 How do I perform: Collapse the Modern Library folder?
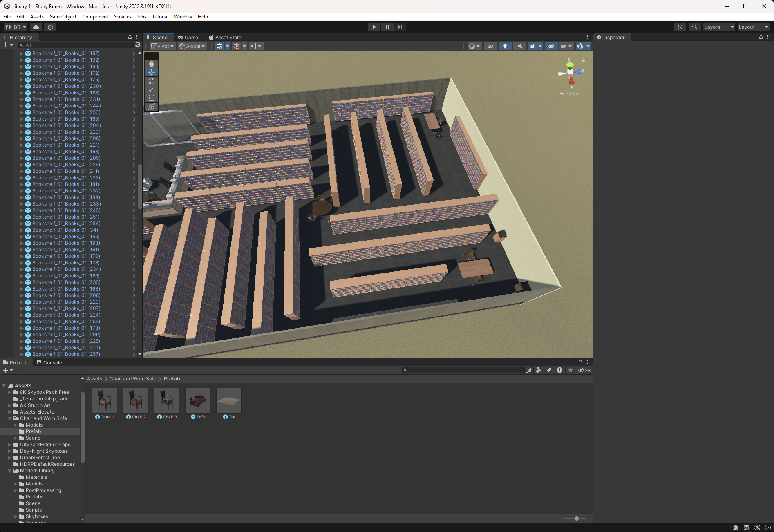click(10, 471)
